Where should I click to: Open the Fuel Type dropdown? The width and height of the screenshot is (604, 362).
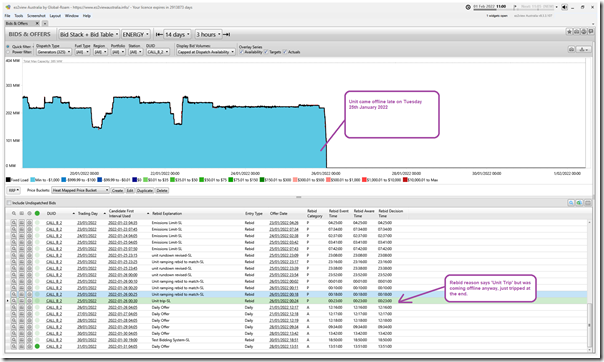[x=82, y=52]
